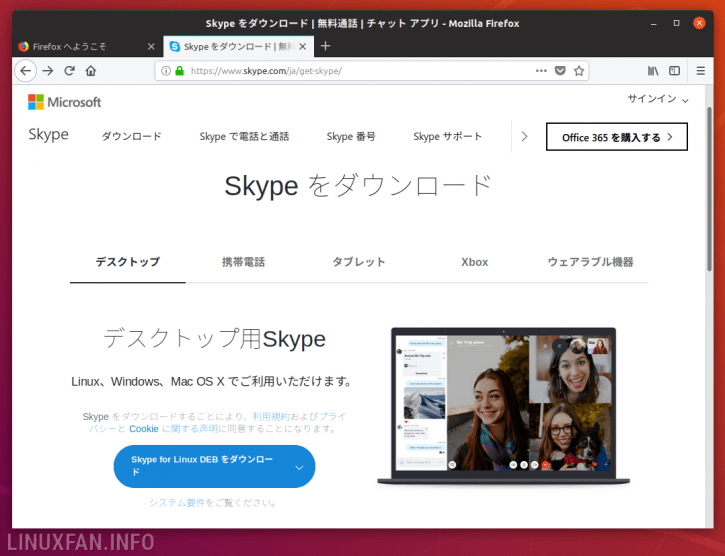Bookmark this page with the star icon
Image resolution: width=725 pixels, height=556 pixels.
[x=578, y=71]
